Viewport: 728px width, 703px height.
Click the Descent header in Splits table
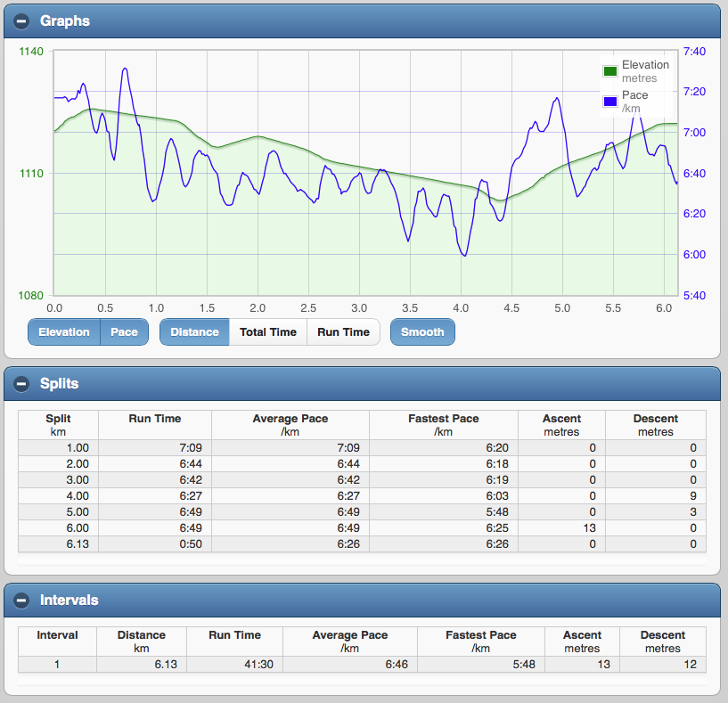click(x=656, y=425)
